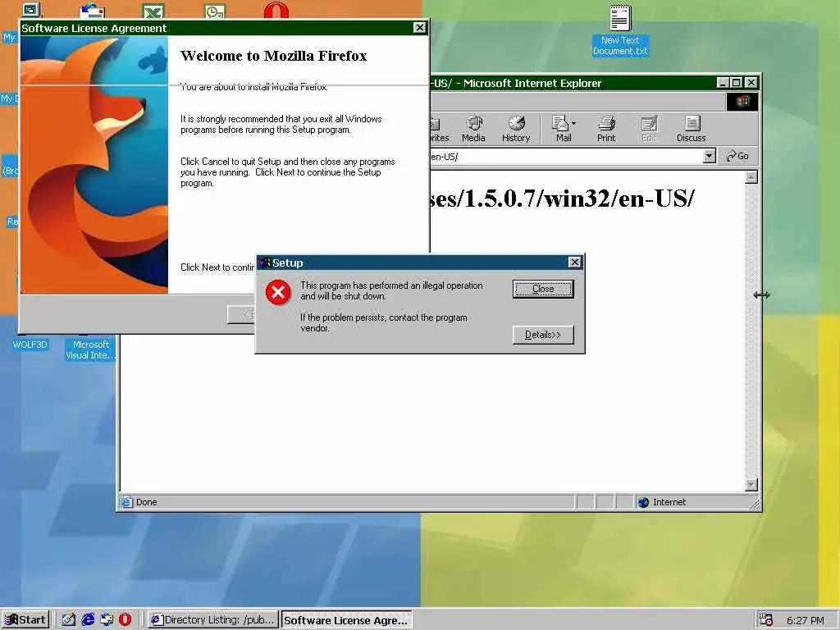Click the 6:27 PM clock in system tray
This screenshot has width=840, height=630.
pos(806,620)
